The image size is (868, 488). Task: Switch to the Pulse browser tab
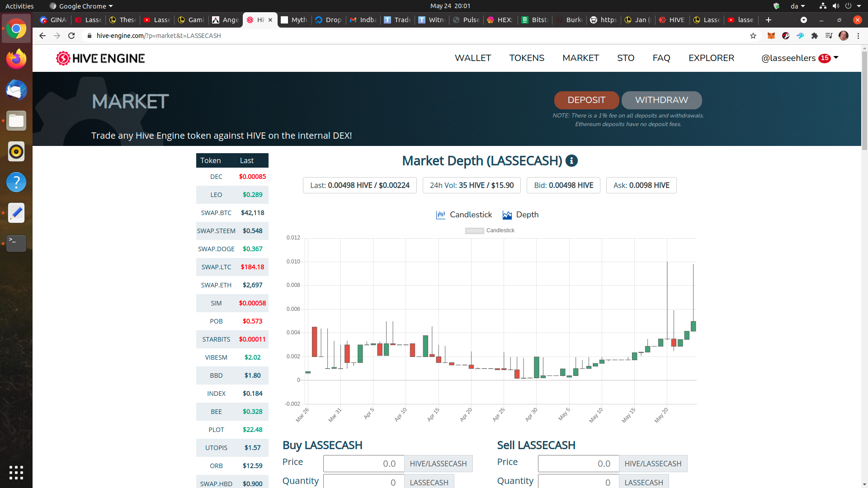[x=467, y=20]
